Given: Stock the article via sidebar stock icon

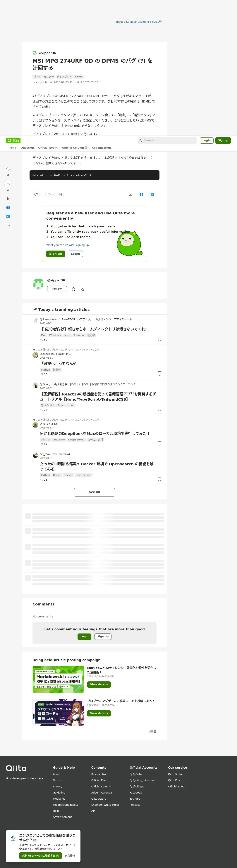Looking at the screenshot, I should click(8, 184).
